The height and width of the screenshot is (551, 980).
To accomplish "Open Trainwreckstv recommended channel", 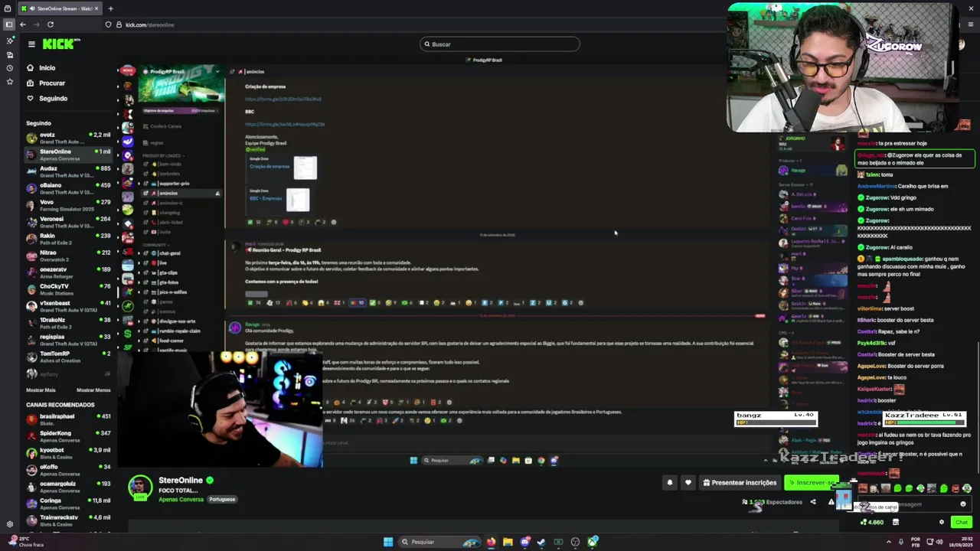I will (68, 521).
